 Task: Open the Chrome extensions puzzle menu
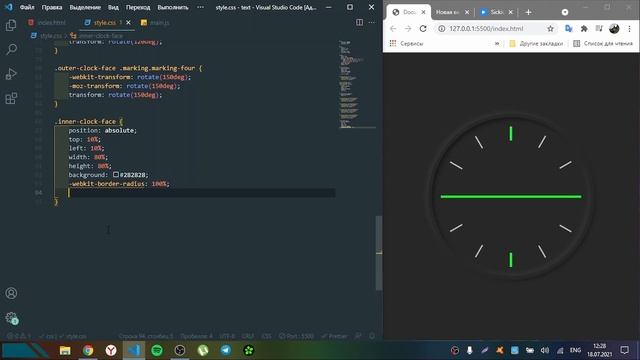[584, 29]
